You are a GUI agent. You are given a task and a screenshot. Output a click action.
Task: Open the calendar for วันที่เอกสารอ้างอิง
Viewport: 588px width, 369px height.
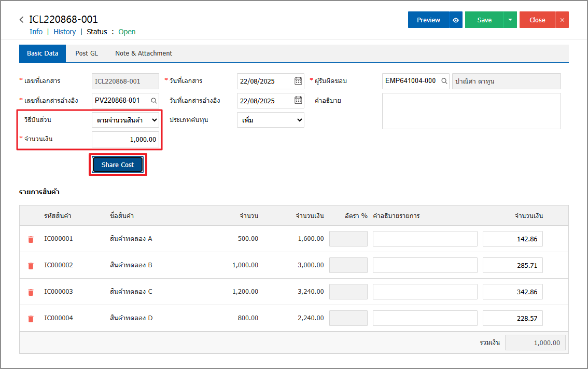pyautogui.click(x=298, y=101)
